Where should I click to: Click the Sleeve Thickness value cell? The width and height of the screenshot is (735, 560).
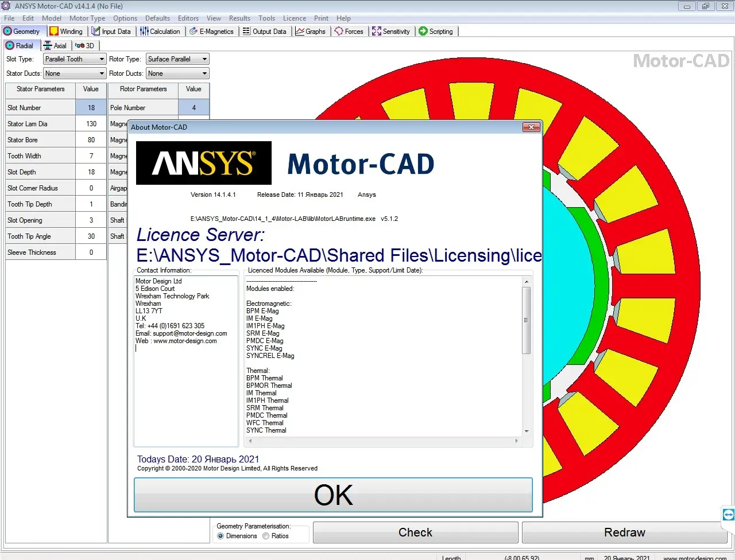(91, 252)
